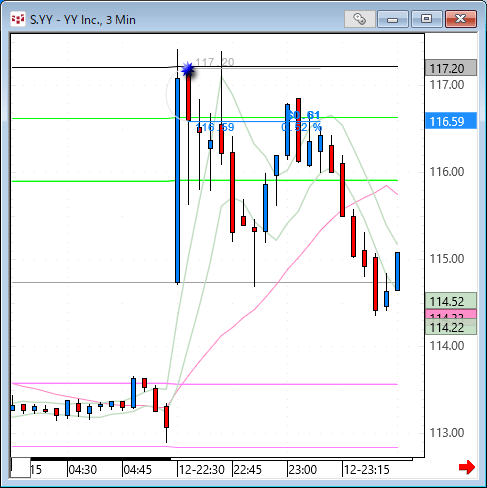The height and width of the screenshot is (488, 487).
Task: Click the 23:00 time axis label
Action: (302, 470)
